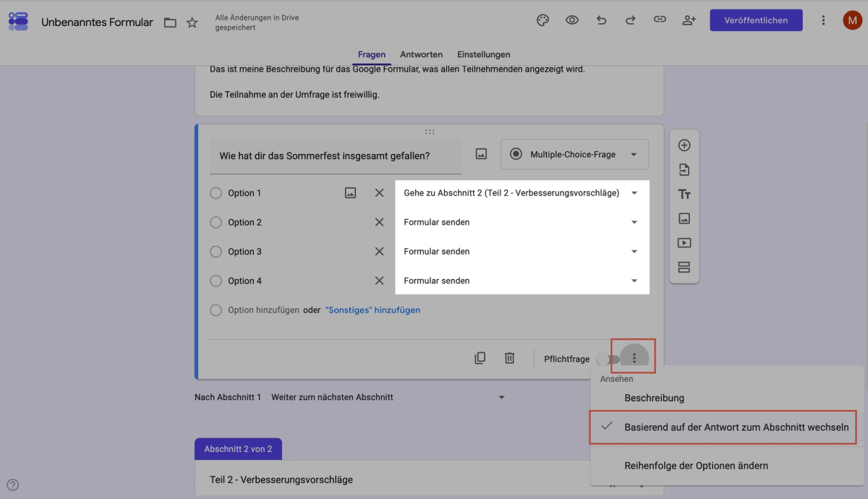Delete the question with the trash icon
The image size is (868, 499).
click(x=509, y=358)
